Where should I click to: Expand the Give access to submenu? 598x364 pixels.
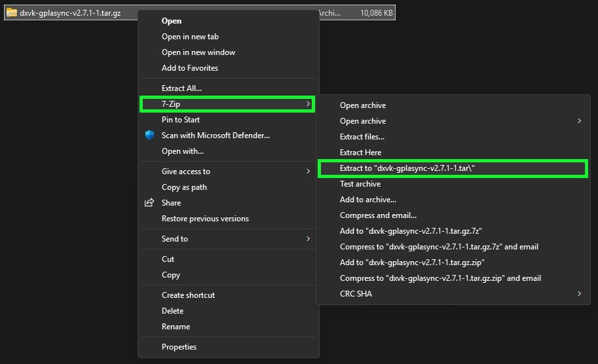point(308,172)
